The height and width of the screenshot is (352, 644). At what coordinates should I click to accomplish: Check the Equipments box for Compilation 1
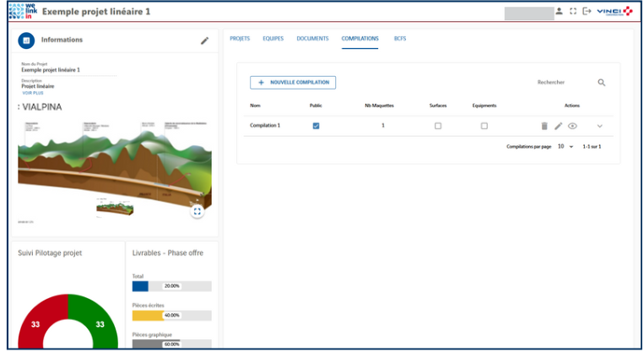484,126
